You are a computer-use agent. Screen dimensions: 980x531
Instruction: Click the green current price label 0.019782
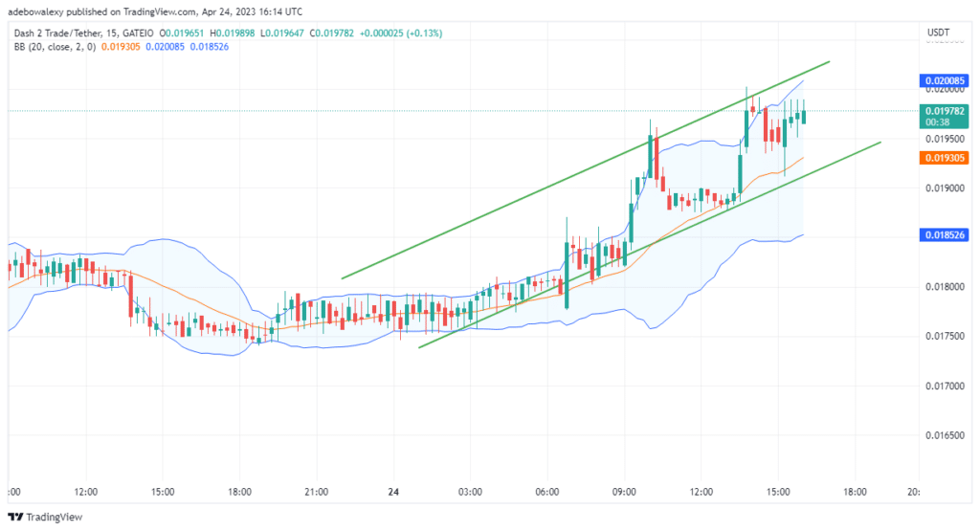tap(944, 116)
